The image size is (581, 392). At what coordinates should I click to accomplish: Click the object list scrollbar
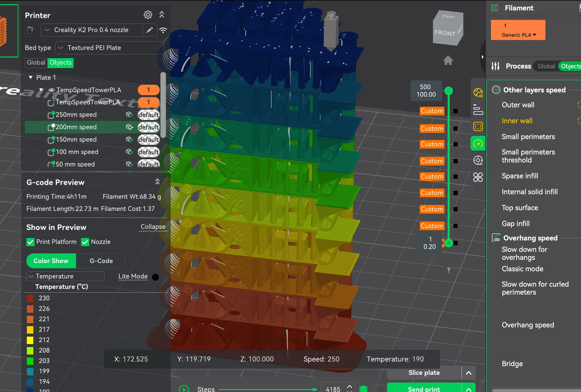pyautogui.click(x=163, y=105)
